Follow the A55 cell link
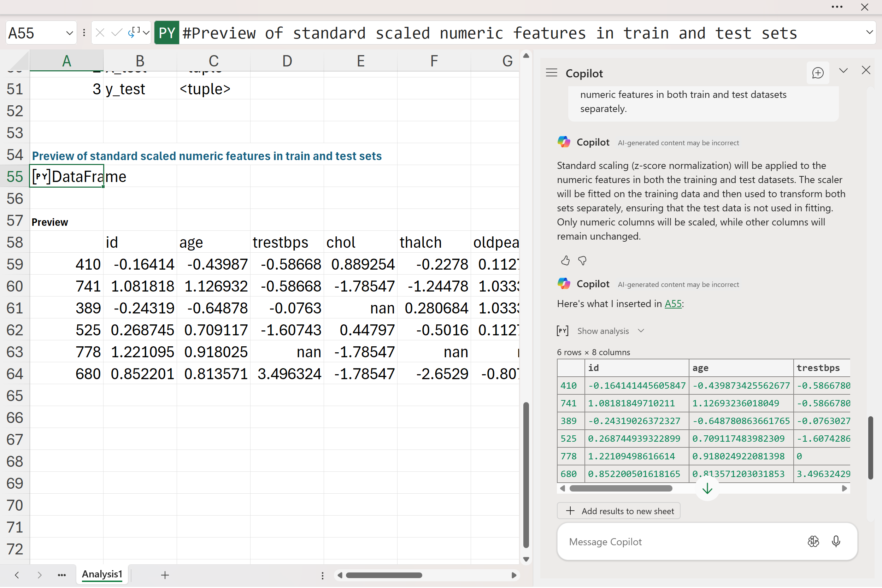The height and width of the screenshot is (588, 882). tap(673, 304)
